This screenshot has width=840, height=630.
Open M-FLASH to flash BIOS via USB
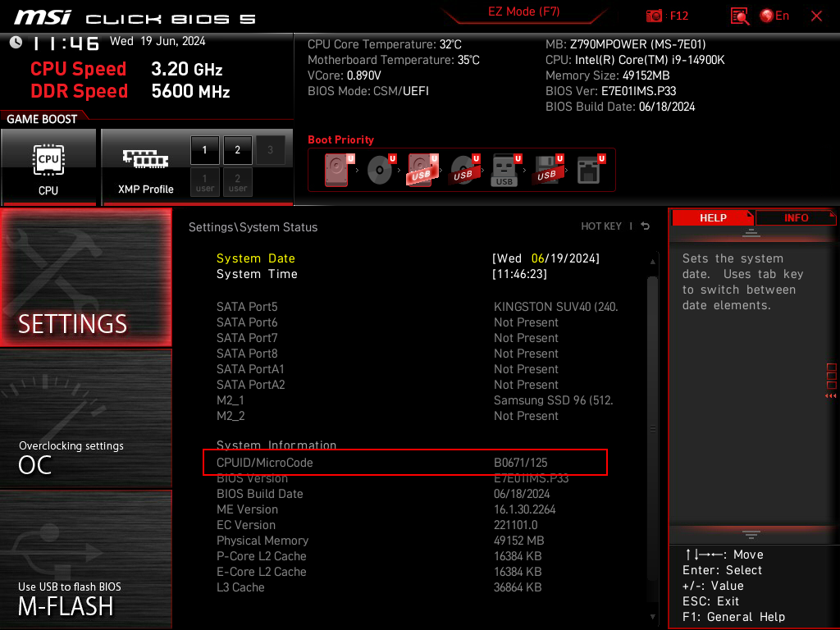(85, 559)
